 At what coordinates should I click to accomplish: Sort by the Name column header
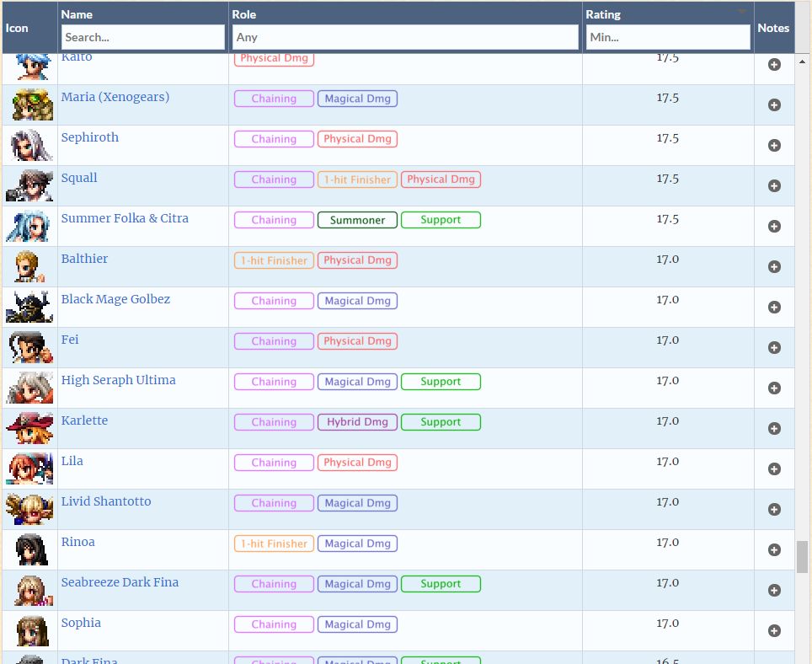(x=77, y=14)
